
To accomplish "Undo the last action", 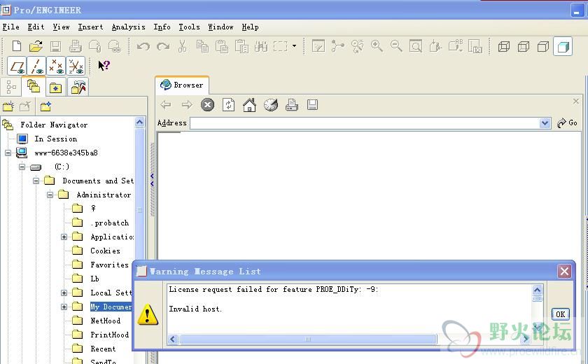I will [143, 46].
